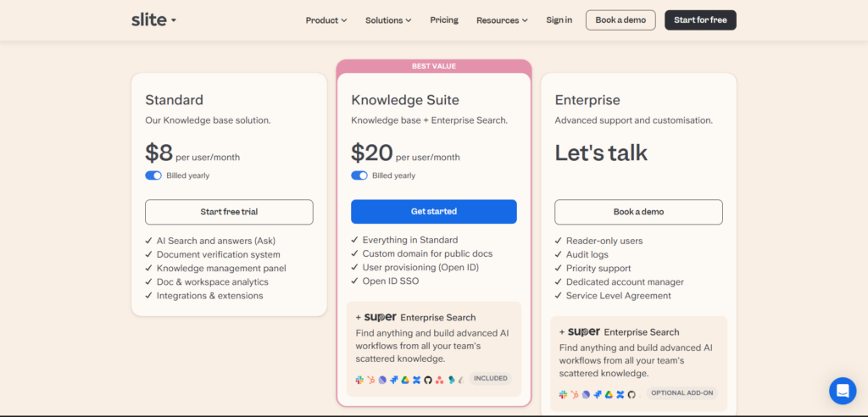Go to the Pricing page
This screenshot has height=417, width=868.
(444, 20)
